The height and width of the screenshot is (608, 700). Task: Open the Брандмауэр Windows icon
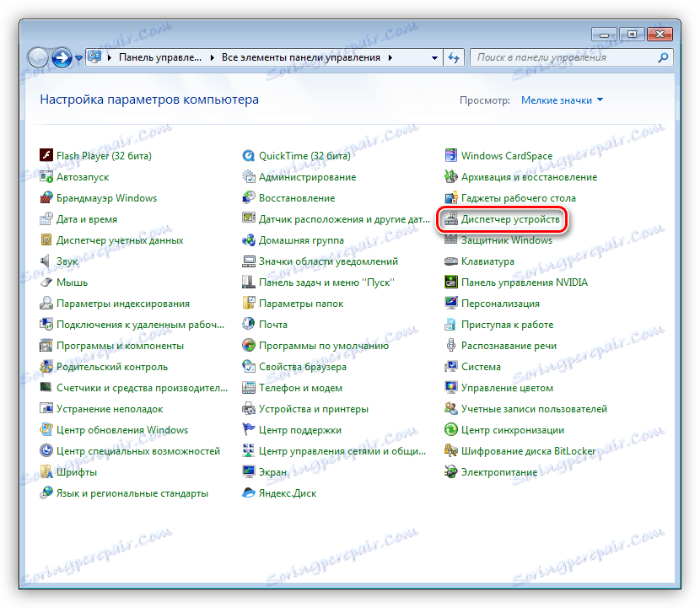(46, 198)
